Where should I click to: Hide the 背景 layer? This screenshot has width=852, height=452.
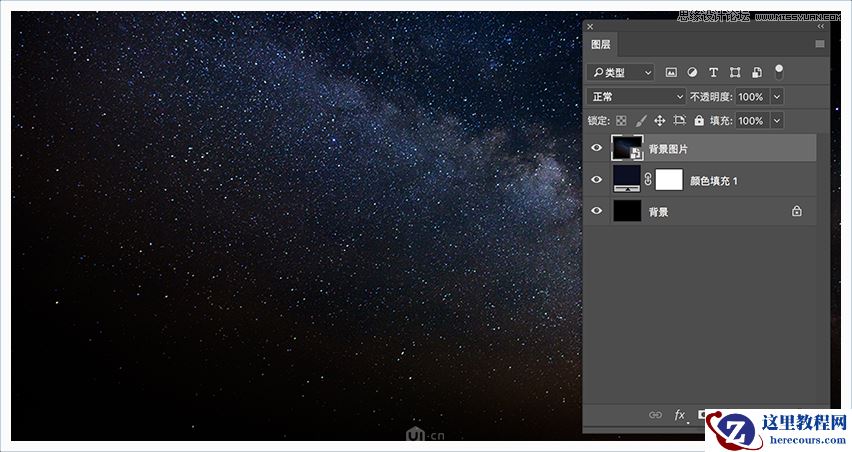[597, 211]
